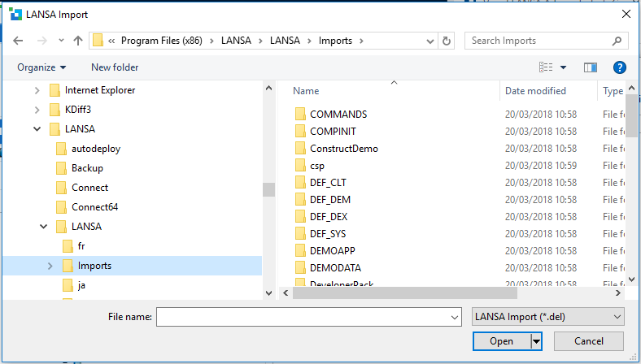
Task: Select the COMMANDS folder icon
Action: 299,115
